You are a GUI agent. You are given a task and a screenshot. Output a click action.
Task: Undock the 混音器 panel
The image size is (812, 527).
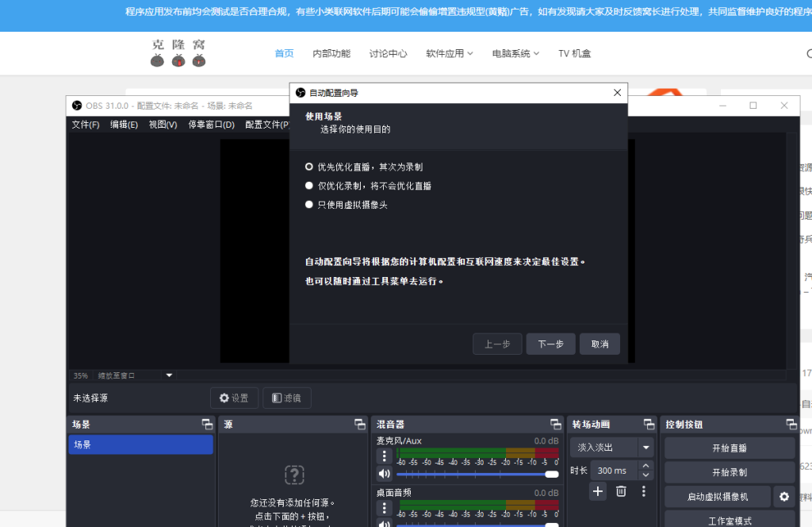(556, 425)
